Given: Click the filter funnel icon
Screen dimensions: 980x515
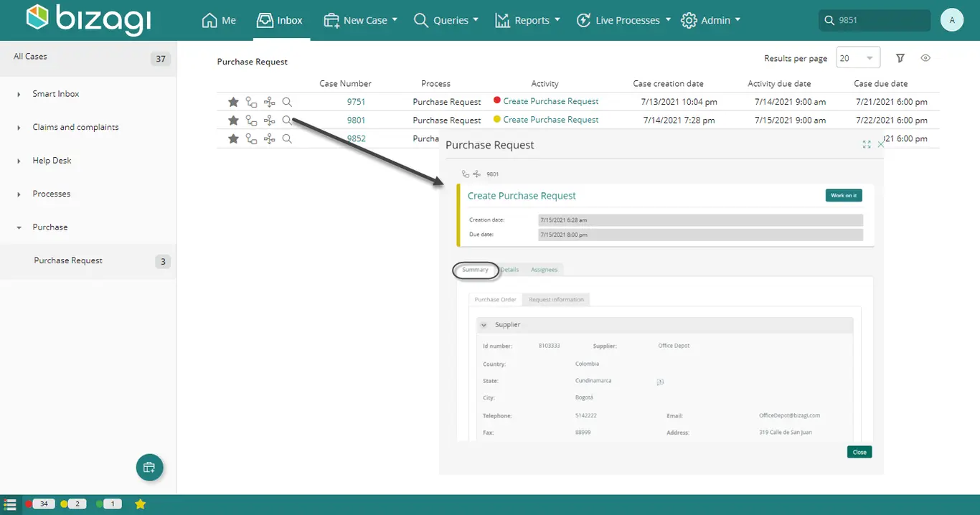Looking at the screenshot, I should tap(900, 58).
